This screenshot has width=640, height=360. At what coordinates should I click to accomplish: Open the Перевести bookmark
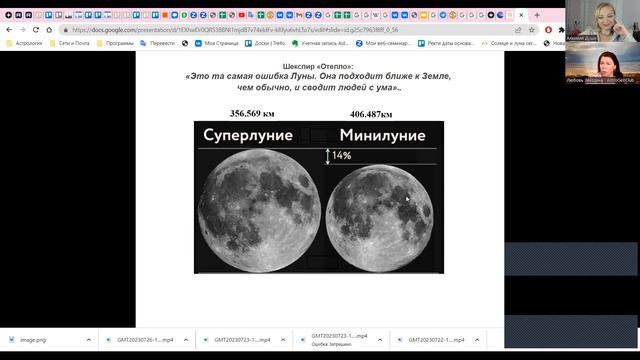tap(157, 43)
